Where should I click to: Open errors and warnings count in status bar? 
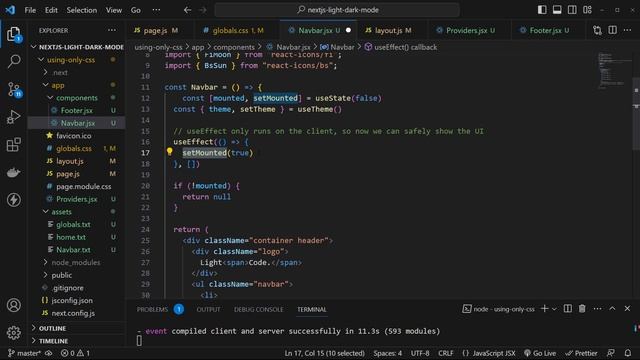click(x=75, y=353)
